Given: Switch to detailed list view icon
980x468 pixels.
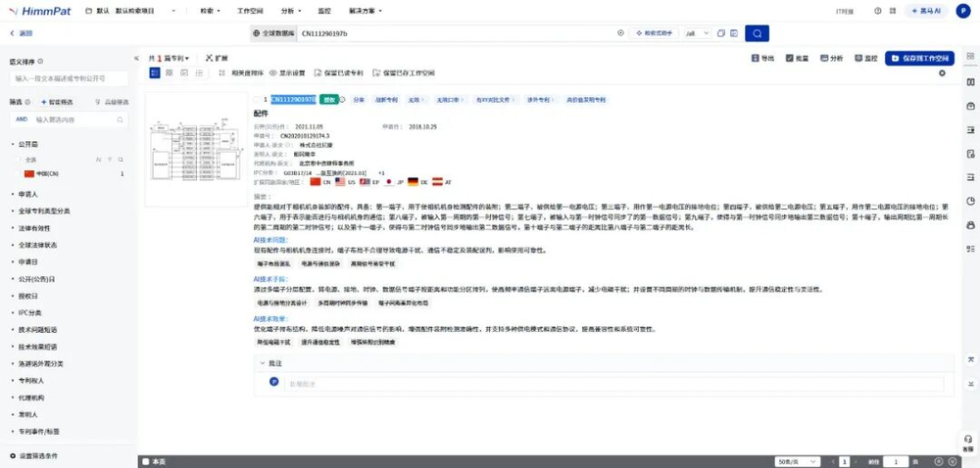Looking at the screenshot, I should pyautogui.click(x=155, y=73).
